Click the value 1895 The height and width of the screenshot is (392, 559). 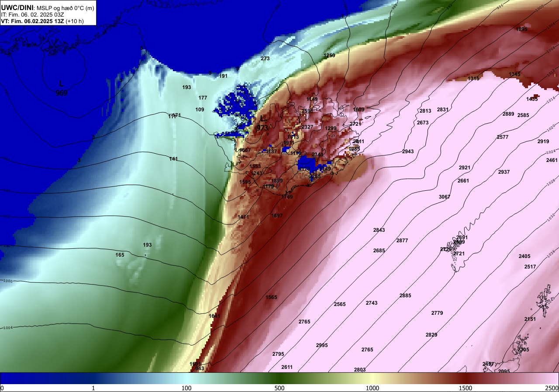click(521, 29)
